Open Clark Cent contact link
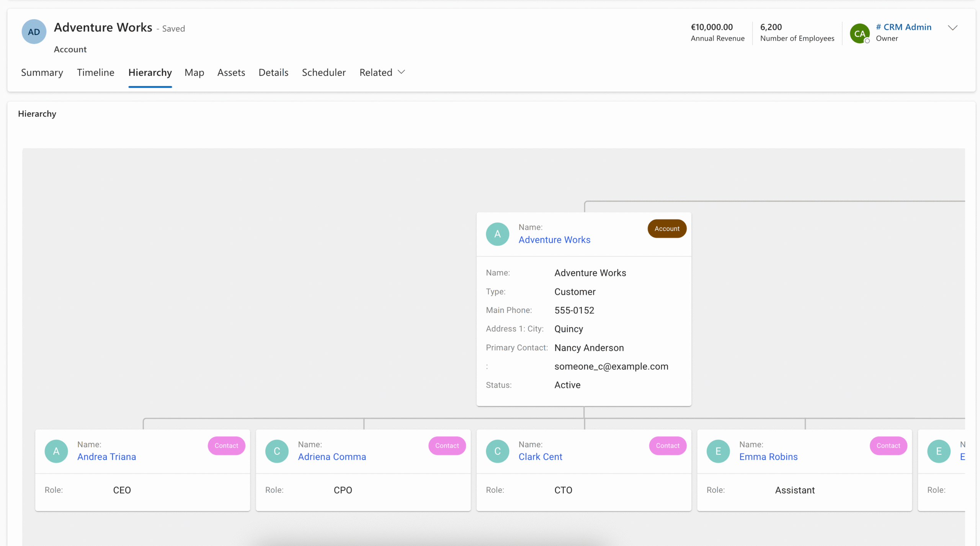Image resolution: width=980 pixels, height=546 pixels. point(541,457)
